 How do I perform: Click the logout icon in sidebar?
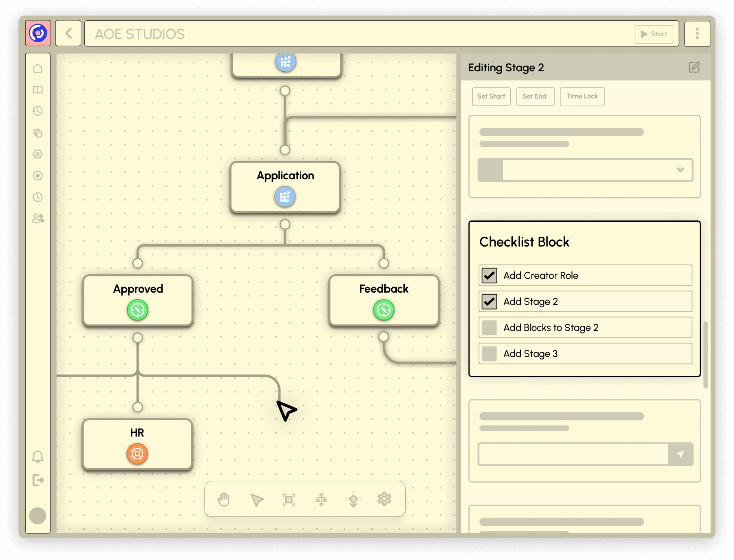pyautogui.click(x=38, y=480)
